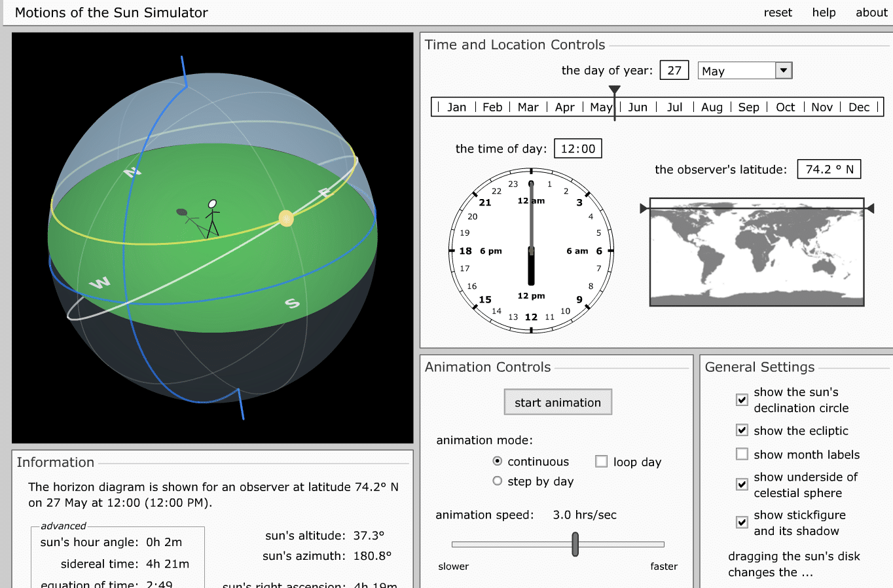This screenshot has width=893, height=588.
Task: Click the right latitude arrow marker on map
Action: tap(870, 208)
